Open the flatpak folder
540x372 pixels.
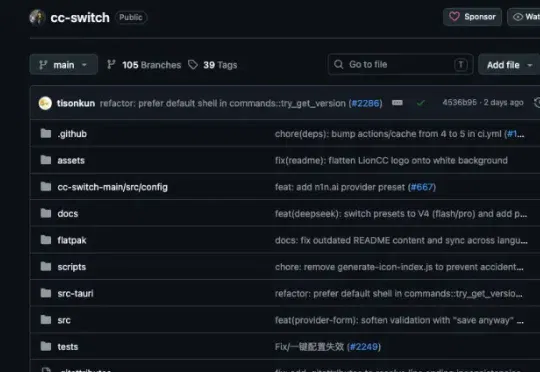(72, 240)
